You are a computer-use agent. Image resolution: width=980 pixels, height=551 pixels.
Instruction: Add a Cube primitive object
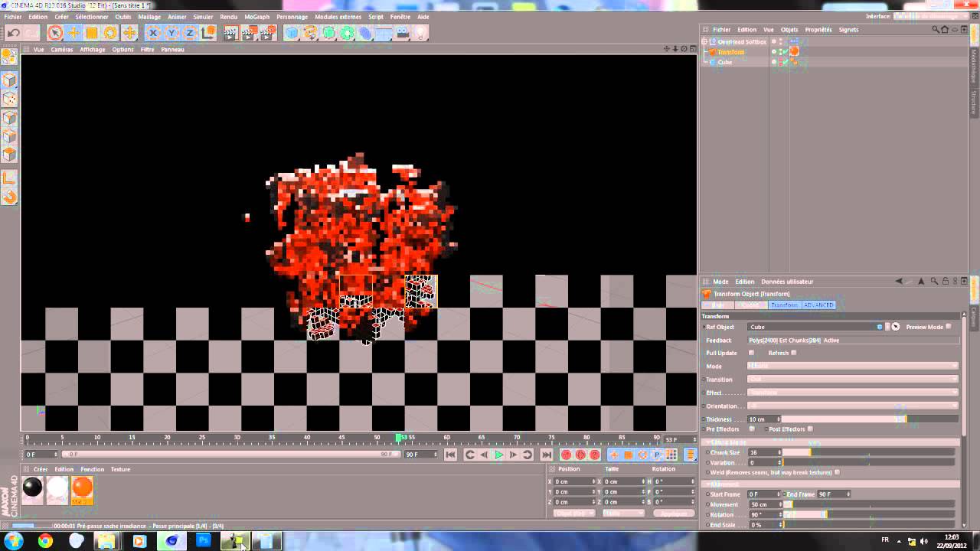[292, 33]
